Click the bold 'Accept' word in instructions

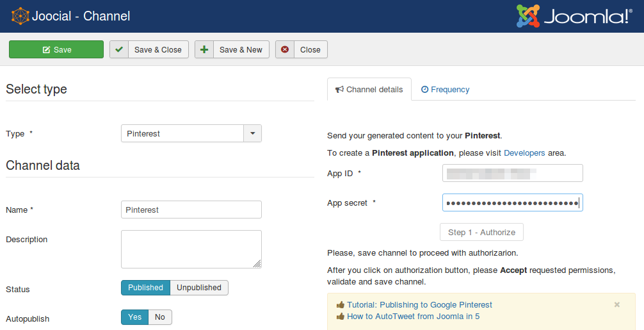(513, 270)
